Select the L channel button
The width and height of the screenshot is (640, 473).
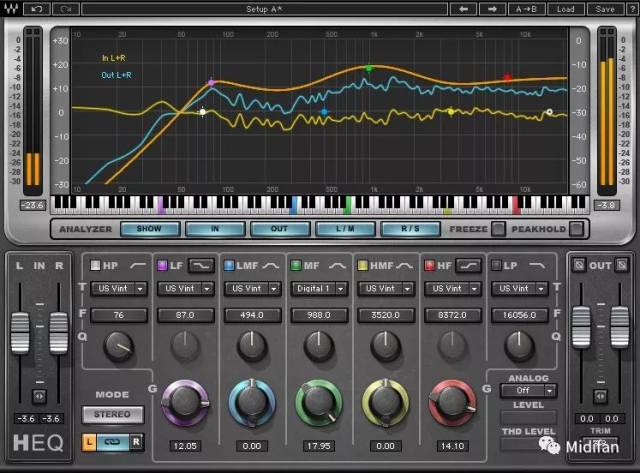(x=89, y=442)
